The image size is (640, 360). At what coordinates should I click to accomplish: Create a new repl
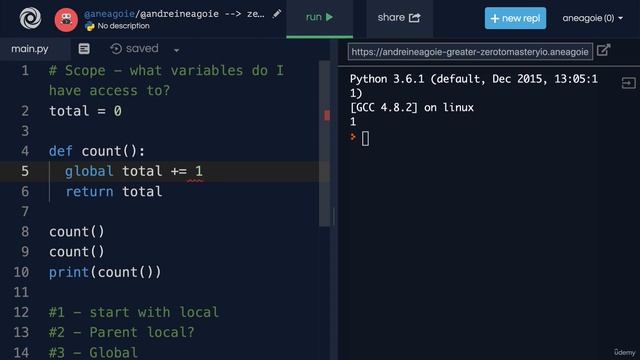click(515, 18)
